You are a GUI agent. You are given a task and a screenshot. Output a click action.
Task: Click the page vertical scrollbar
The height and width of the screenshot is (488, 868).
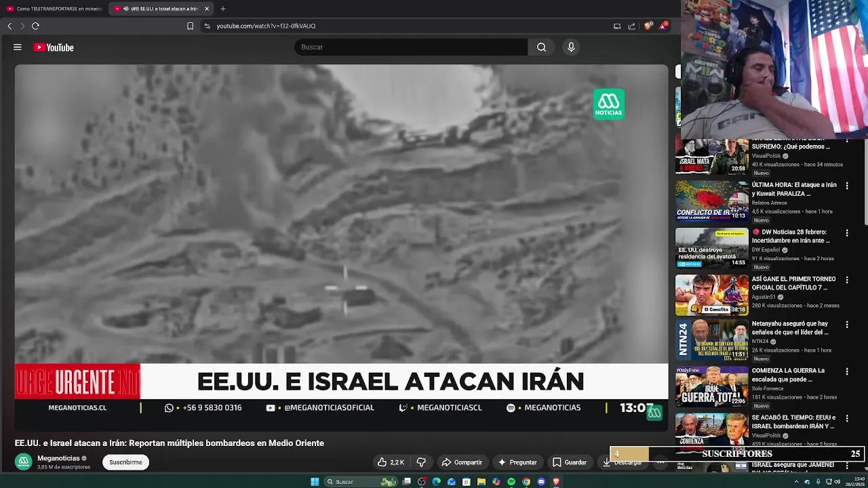(x=865, y=183)
